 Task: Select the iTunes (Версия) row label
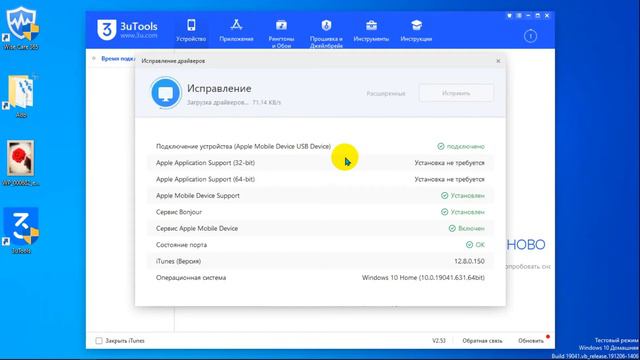[x=178, y=261]
